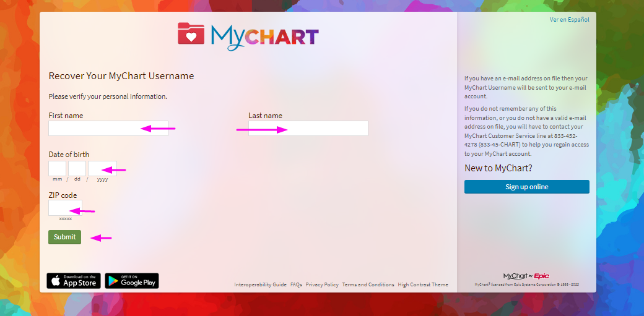Click the Recover Your MyChart Username heading

[x=121, y=76]
